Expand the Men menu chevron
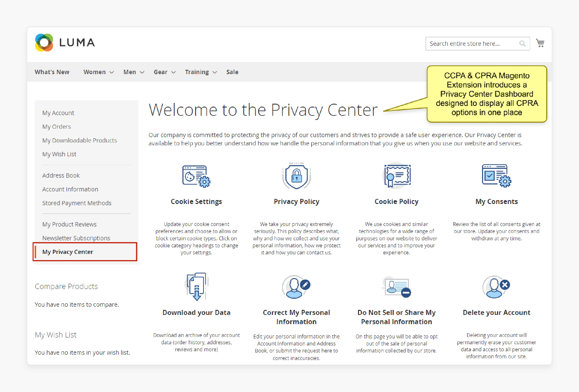 click(x=142, y=72)
